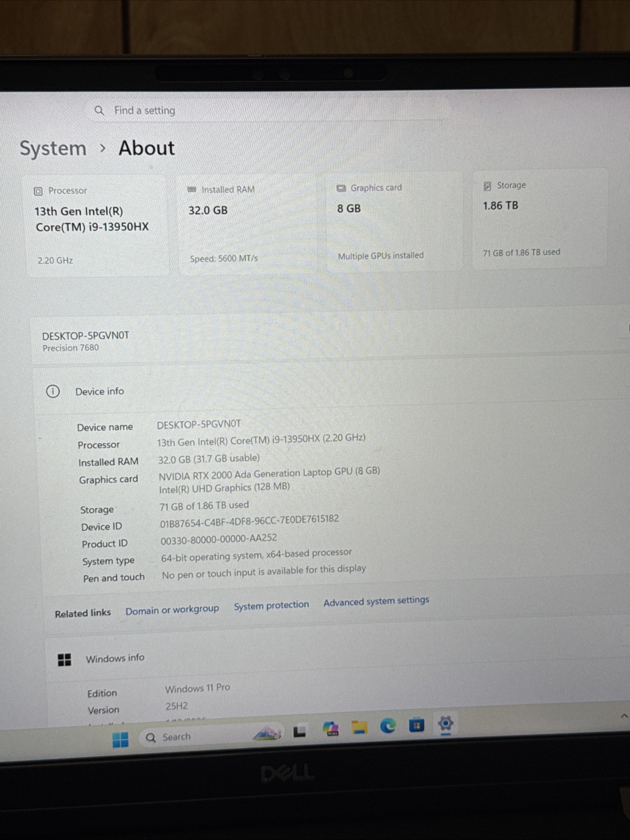This screenshot has width=630, height=840.
Task: Open the Windows Start menu
Action: click(x=120, y=740)
